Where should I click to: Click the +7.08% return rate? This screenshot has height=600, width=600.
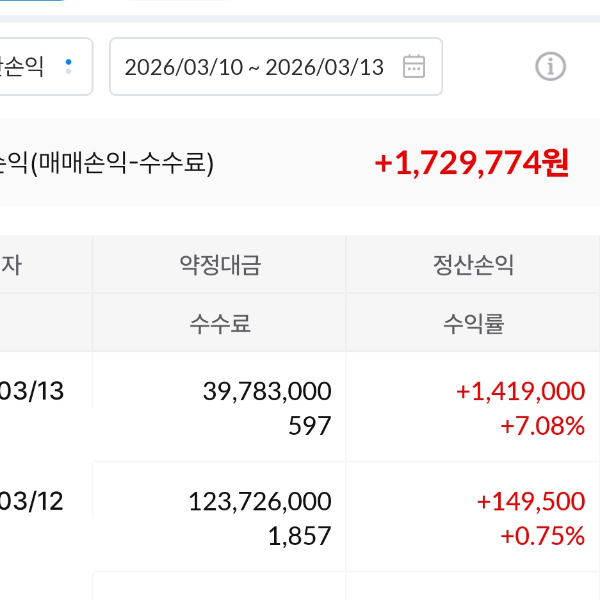click(542, 426)
